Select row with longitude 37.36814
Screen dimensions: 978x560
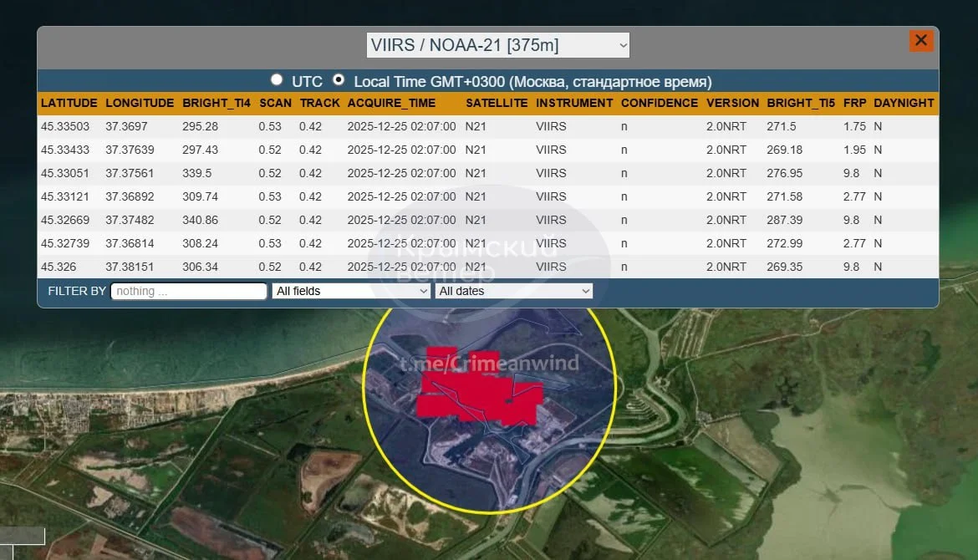pos(129,243)
